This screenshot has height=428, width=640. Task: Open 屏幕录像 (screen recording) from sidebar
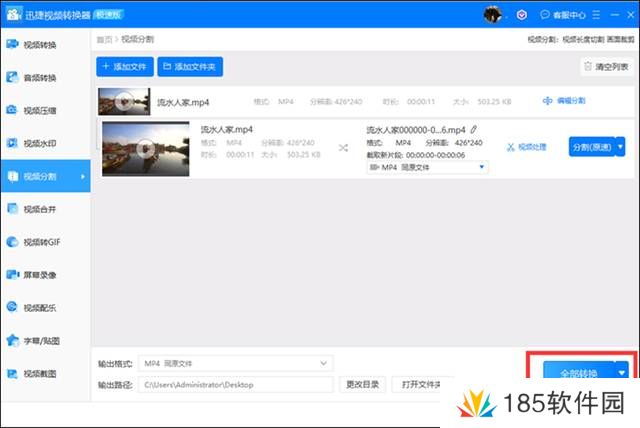pyautogui.click(x=40, y=274)
